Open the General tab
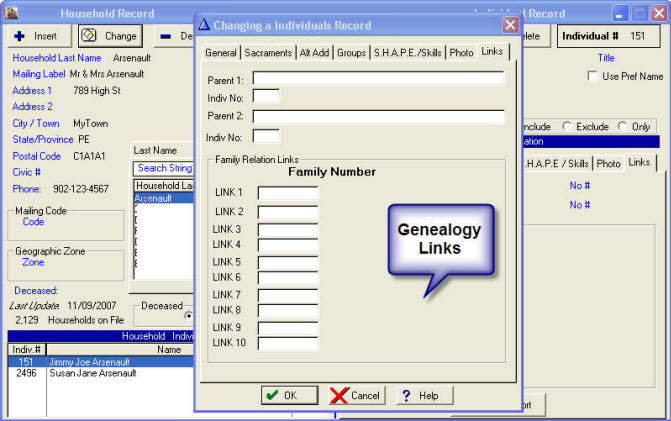The width and height of the screenshot is (671, 421). click(x=221, y=53)
